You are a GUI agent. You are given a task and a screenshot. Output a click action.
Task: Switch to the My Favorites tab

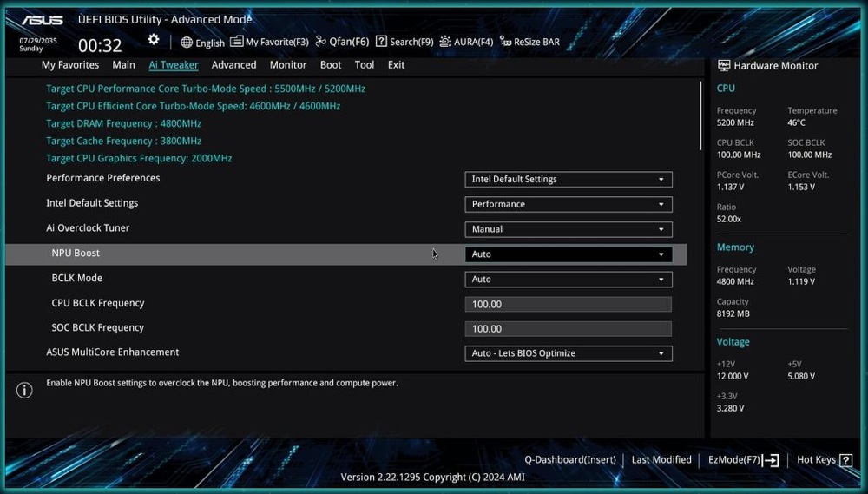70,65
